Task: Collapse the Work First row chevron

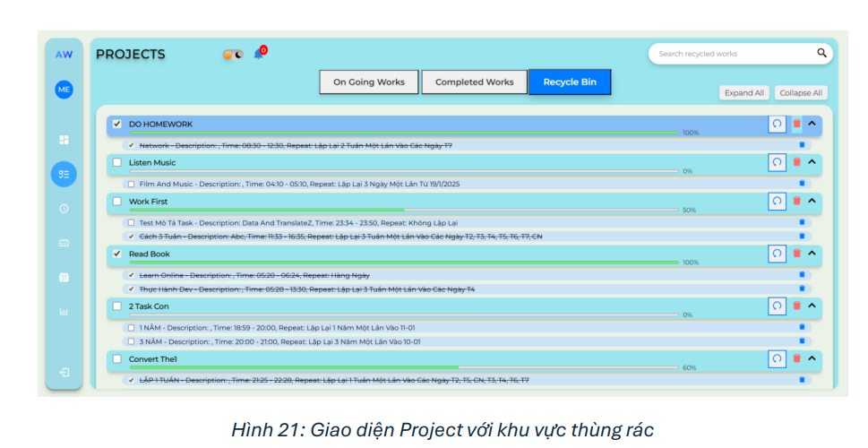Action: point(812,201)
